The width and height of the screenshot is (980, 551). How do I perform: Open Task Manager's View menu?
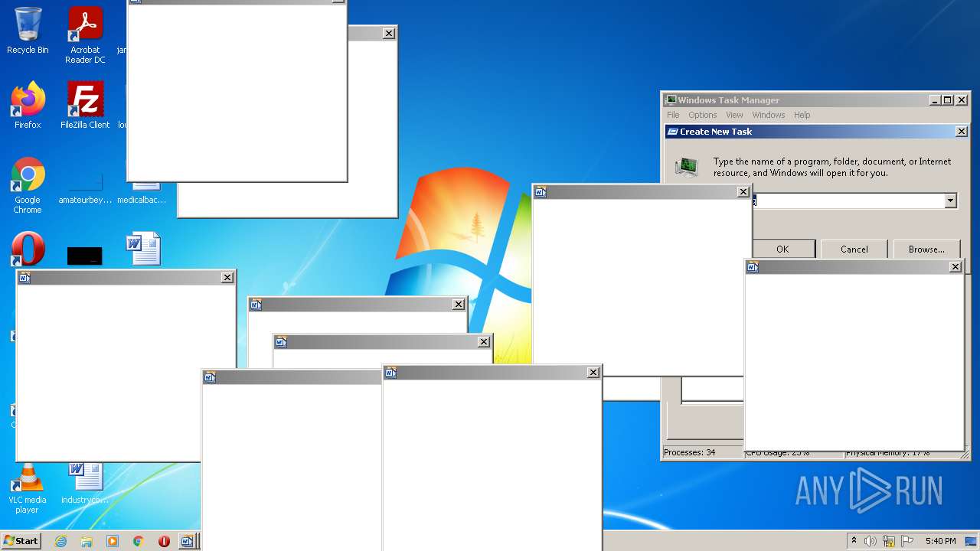(734, 115)
